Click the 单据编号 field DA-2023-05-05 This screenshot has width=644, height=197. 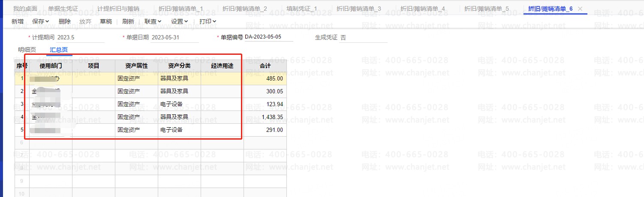point(269,37)
